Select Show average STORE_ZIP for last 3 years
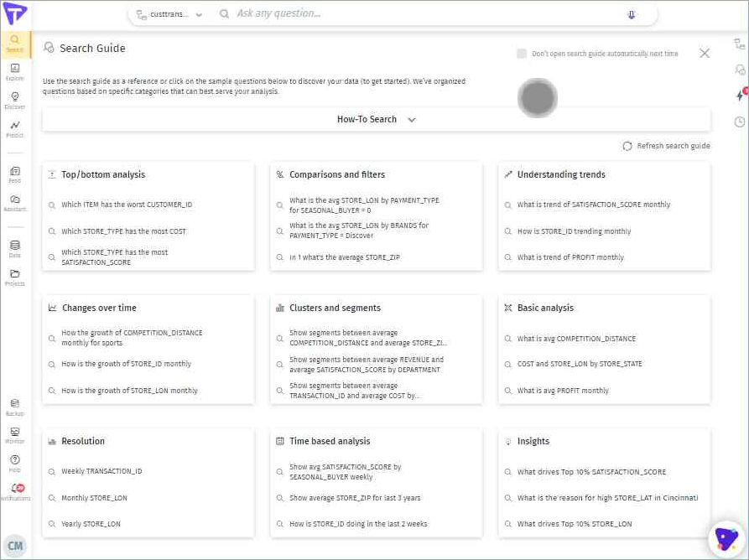Viewport: 749px width, 560px height. (x=355, y=498)
